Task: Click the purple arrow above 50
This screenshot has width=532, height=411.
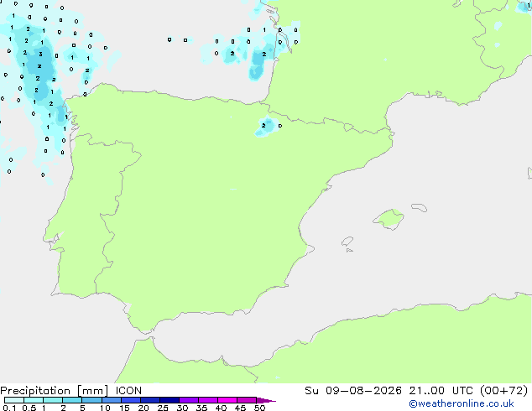Action: pyautogui.click(x=266, y=400)
